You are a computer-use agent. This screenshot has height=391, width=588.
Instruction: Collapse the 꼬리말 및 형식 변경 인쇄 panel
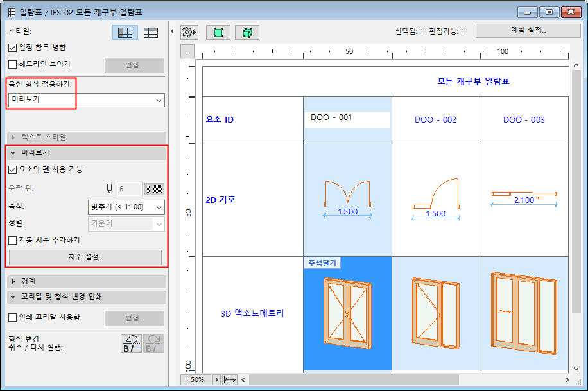[86, 297]
